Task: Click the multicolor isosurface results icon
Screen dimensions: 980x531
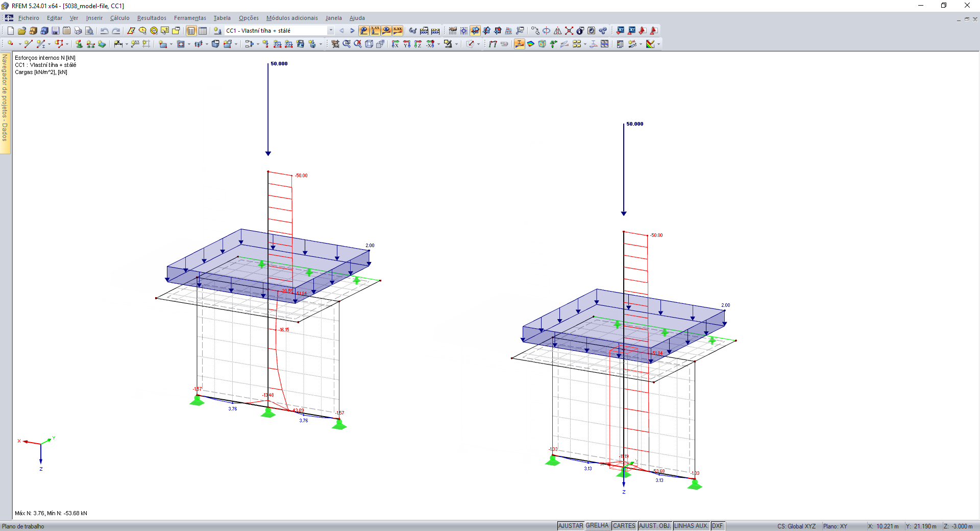Action: pyautogui.click(x=531, y=44)
